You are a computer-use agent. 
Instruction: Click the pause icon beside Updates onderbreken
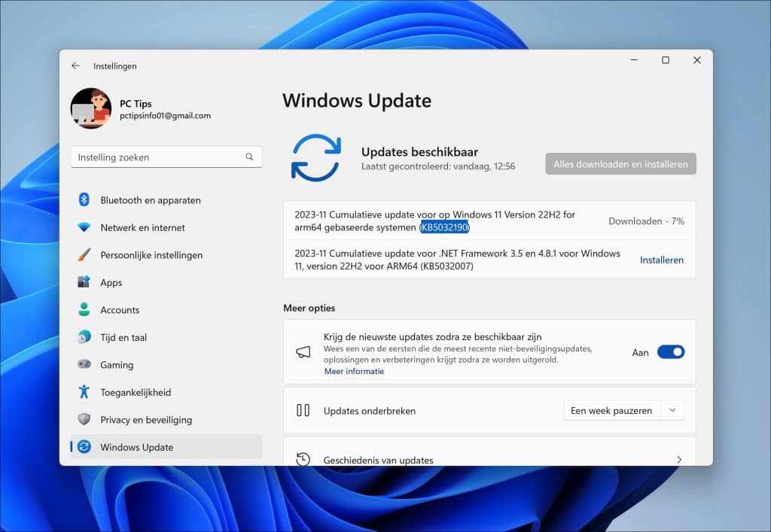[303, 410]
